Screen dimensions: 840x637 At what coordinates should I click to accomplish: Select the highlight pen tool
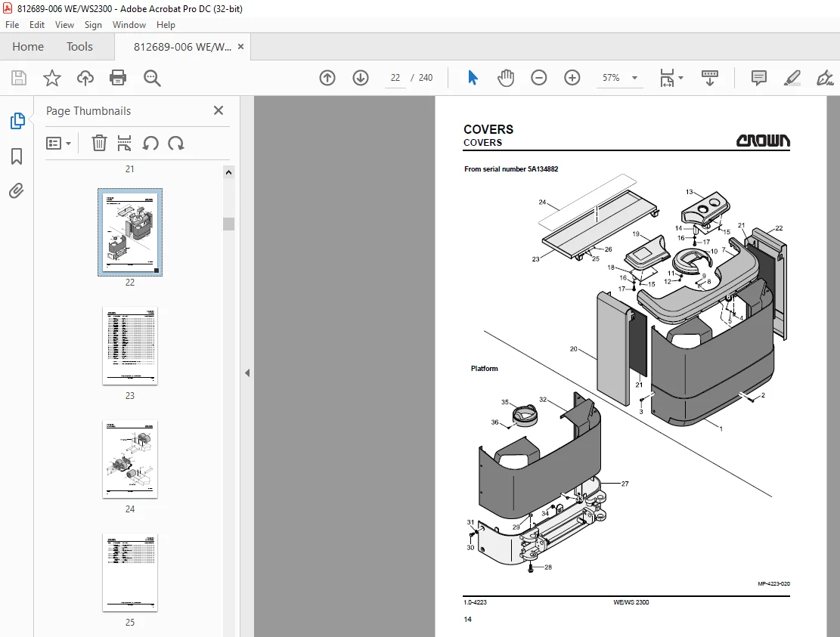coord(792,78)
